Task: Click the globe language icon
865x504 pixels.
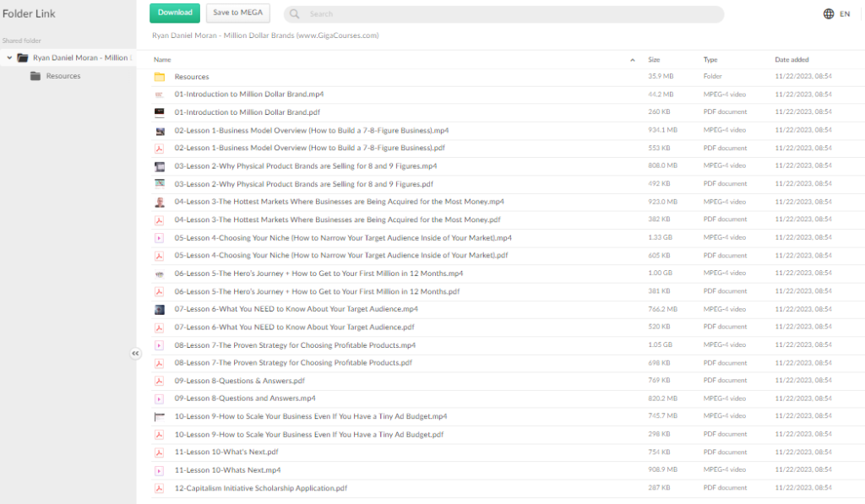Action: (x=828, y=14)
